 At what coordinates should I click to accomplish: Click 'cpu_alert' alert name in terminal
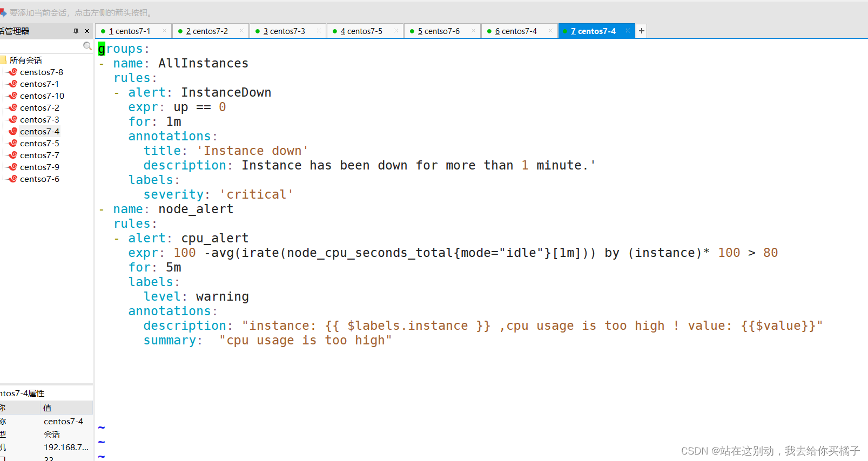214,239
